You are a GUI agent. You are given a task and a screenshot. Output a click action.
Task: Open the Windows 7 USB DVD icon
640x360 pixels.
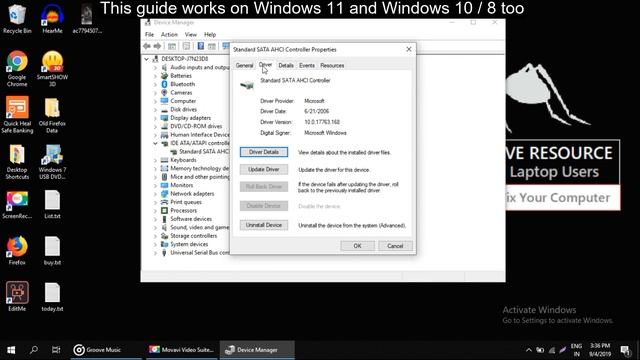52,162
